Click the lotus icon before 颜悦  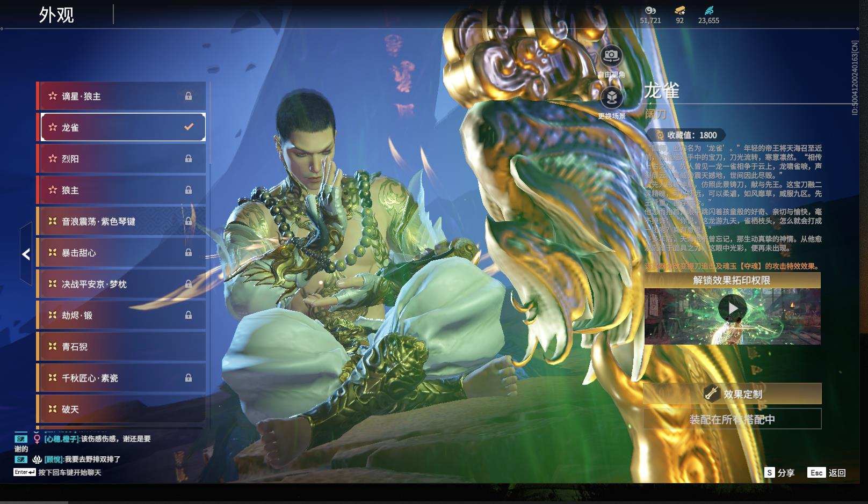click(x=37, y=459)
